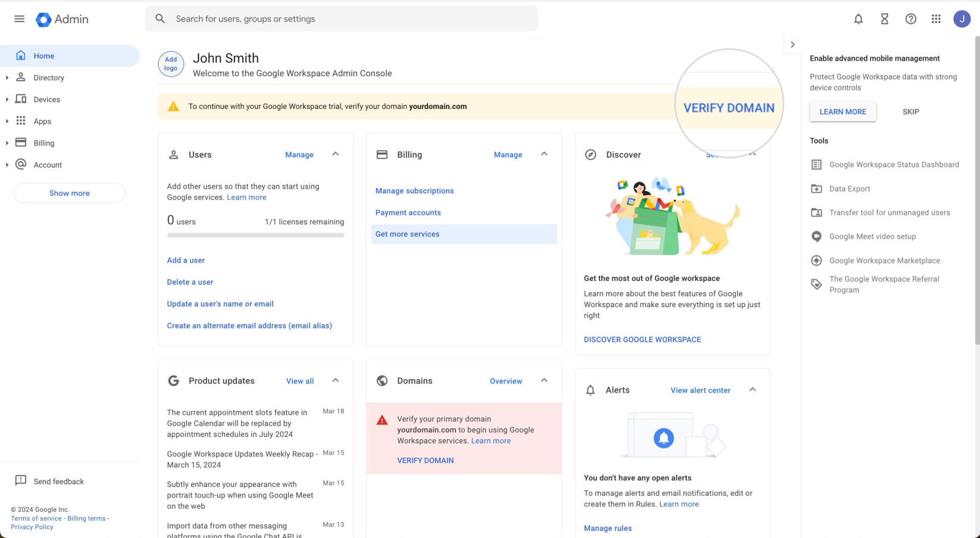Click the Add logo circle
This screenshot has width=980, height=538.
pos(171,64)
